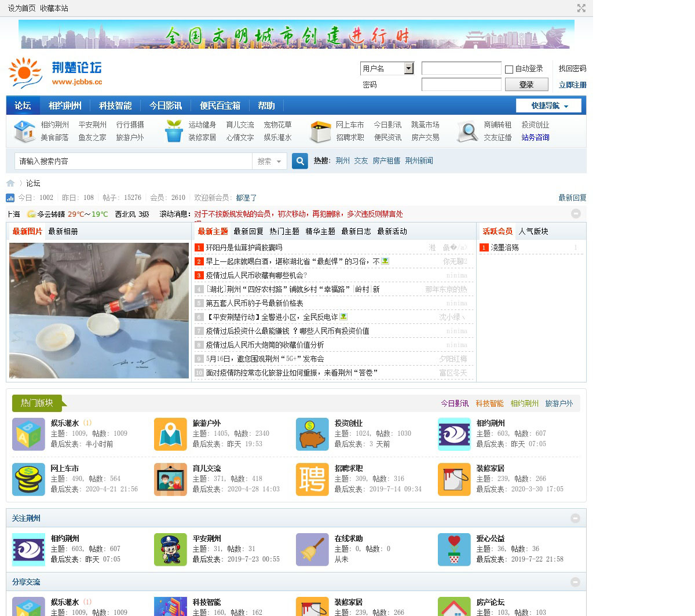The width and height of the screenshot is (695, 616).
Task: Open 爱心公益 heart flower icon
Action: click(x=454, y=549)
